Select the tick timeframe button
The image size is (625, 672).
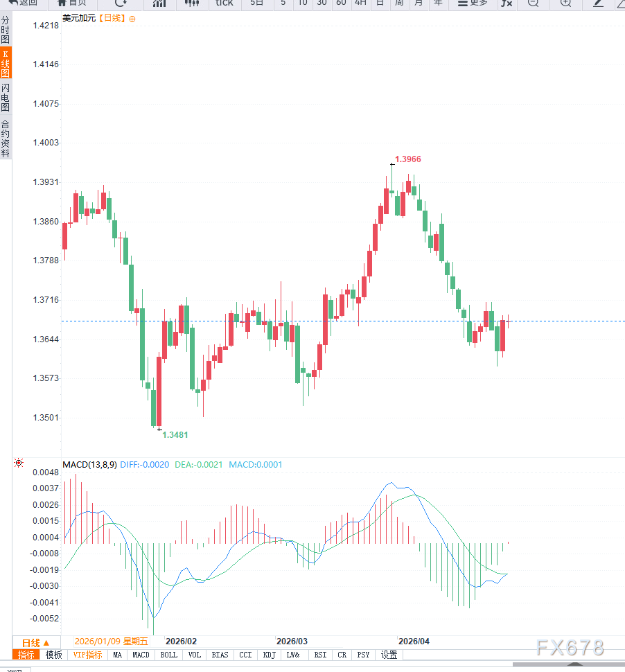(x=225, y=3)
